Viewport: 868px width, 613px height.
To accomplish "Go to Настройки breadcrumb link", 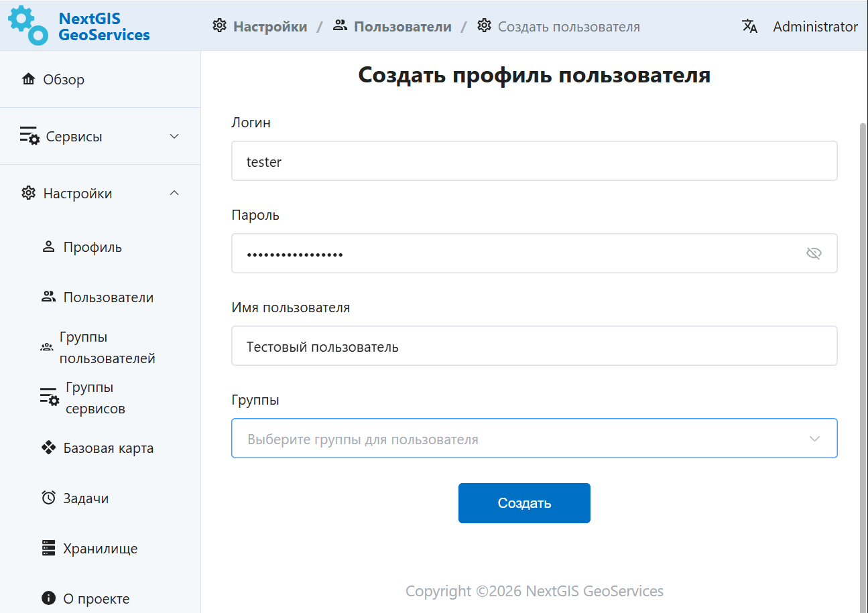I will coord(269,27).
